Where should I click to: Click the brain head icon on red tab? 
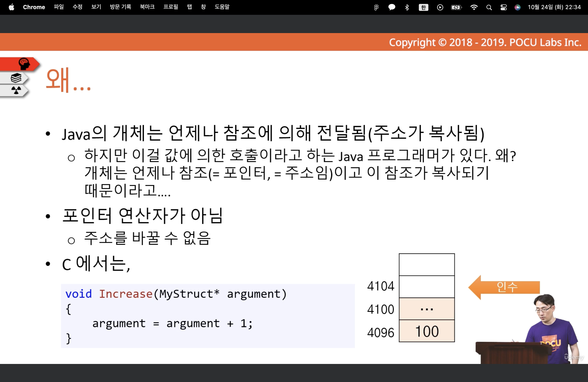click(x=24, y=64)
